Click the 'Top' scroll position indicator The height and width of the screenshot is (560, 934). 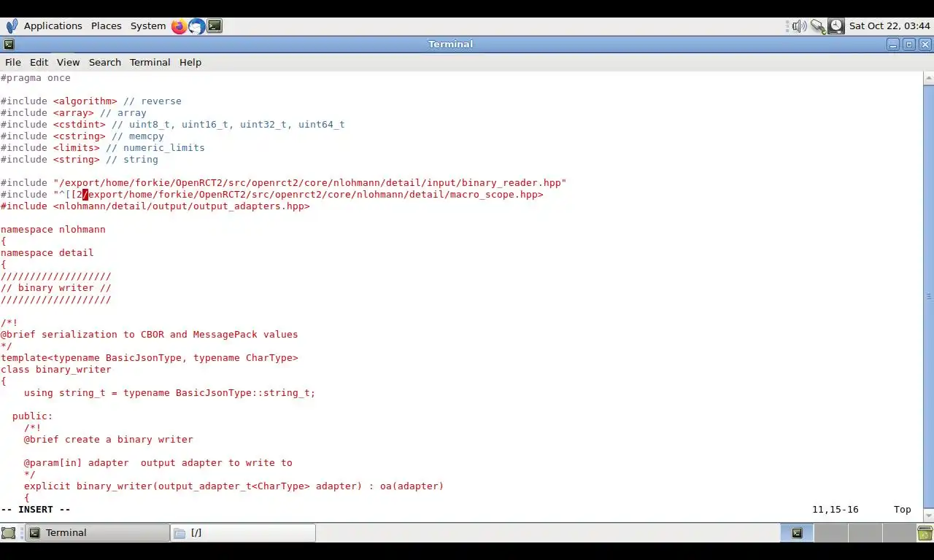(903, 510)
